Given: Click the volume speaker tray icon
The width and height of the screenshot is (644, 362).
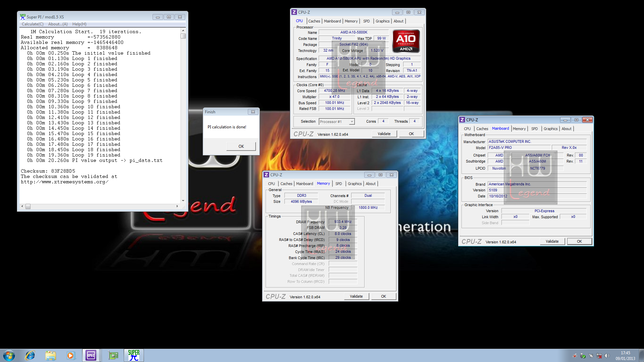Looking at the screenshot, I should (x=607, y=356).
